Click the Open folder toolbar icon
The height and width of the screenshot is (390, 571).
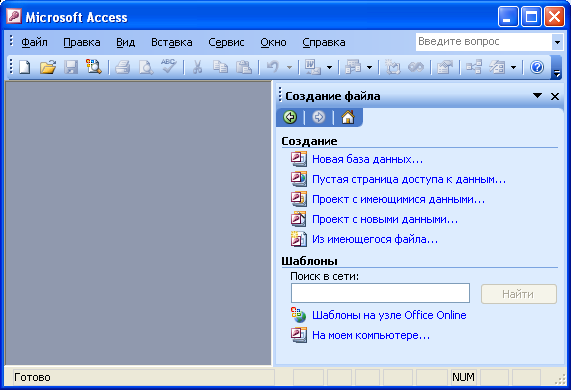click(48, 67)
